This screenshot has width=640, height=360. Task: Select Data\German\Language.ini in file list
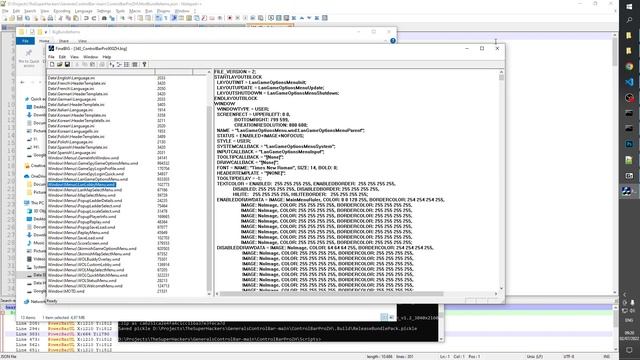tap(72, 99)
